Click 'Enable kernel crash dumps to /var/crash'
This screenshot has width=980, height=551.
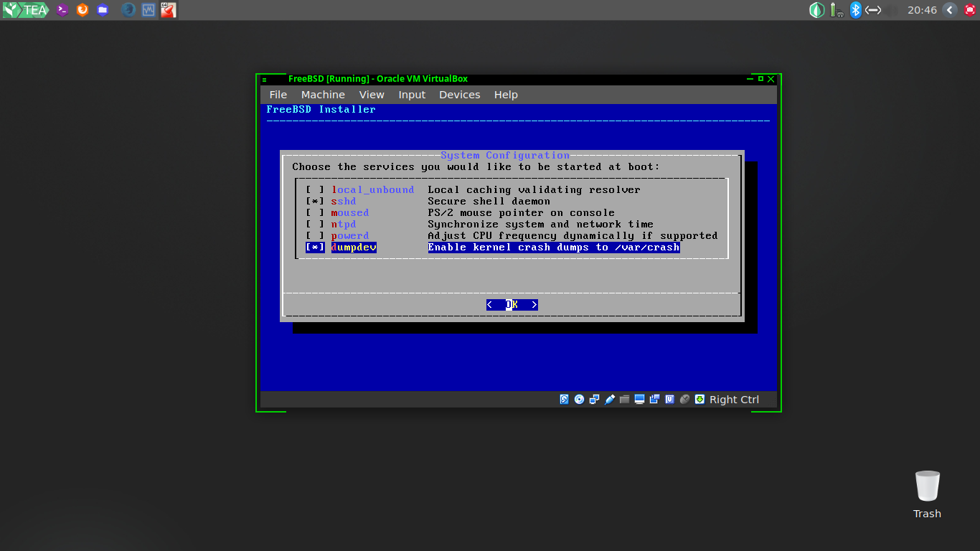coord(553,248)
